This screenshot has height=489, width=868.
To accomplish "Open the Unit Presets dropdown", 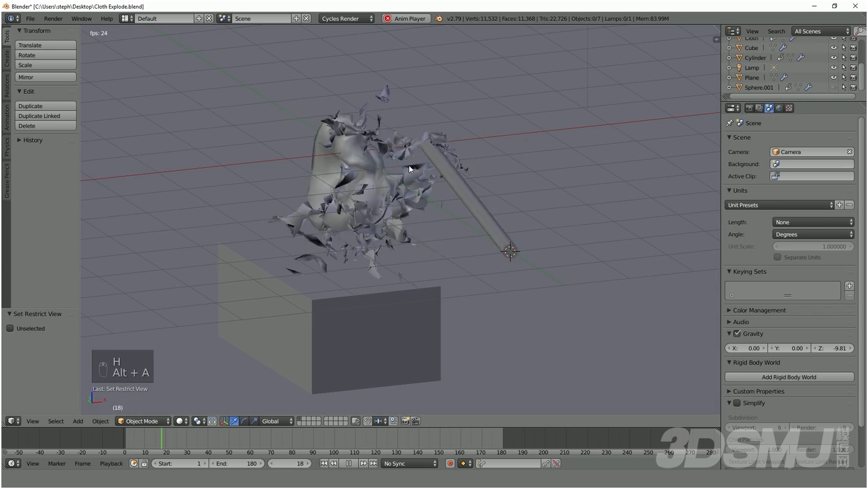I will (x=780, y=205).
